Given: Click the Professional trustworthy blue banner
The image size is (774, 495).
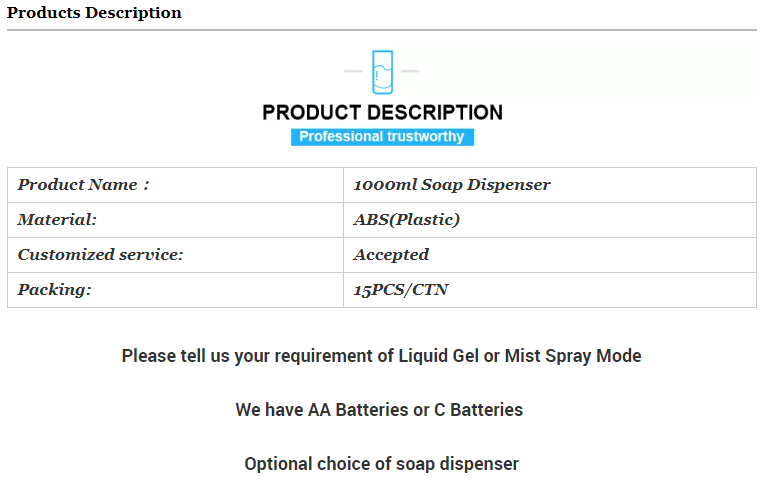Looking at the screenshot, I should (382, 137).
